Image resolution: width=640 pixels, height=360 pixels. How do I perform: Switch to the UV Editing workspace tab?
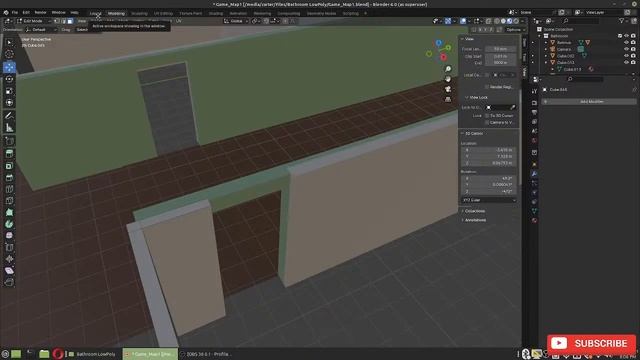[x=163, y=13]
